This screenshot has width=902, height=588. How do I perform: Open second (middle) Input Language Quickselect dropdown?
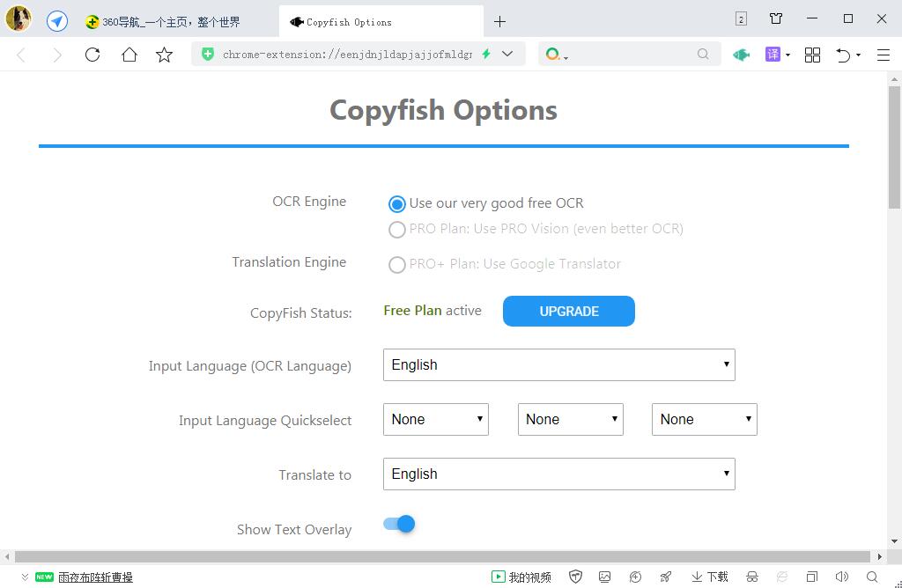(571, 420)
